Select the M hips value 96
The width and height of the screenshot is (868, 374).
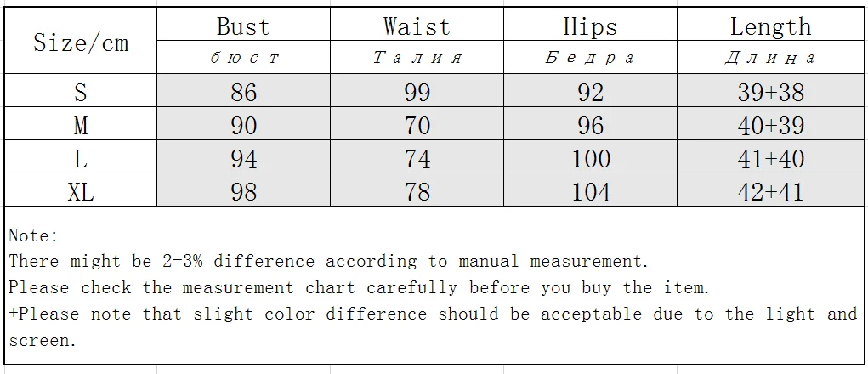pos(590,124)
